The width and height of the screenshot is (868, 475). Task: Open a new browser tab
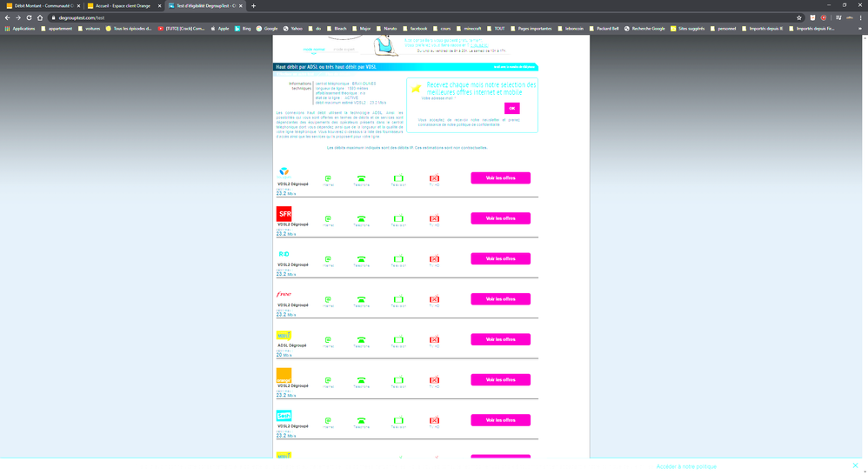point(253,6)
